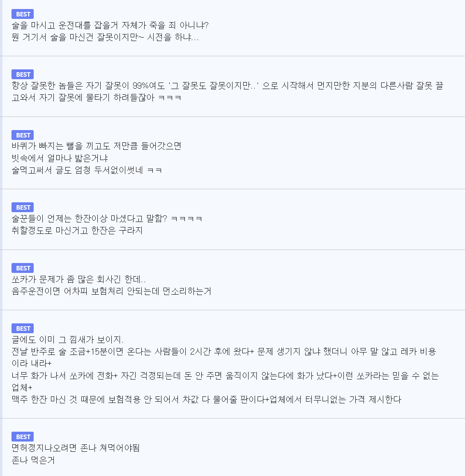Select the line '맥주 한잔 마신 것 때문에'

(x=206, y=400)
